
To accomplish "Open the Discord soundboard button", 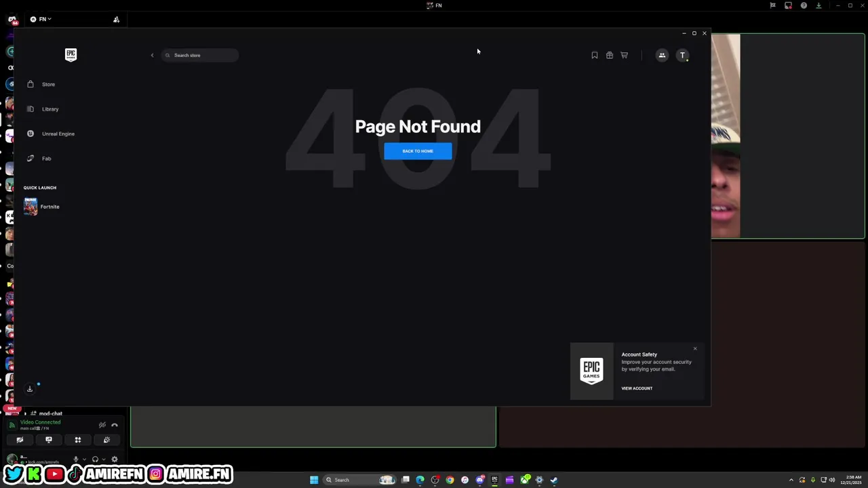I will 106,440.
